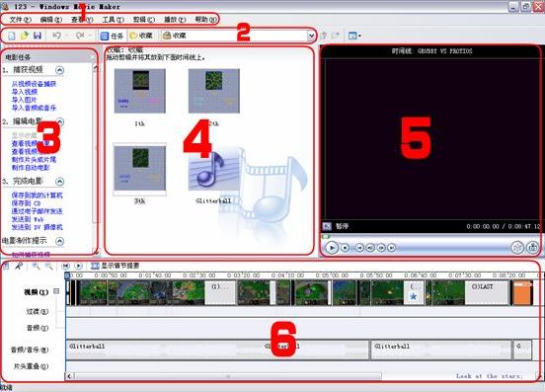The width and height of the screenshot is (545, 392).
Task: Click the 从视频设备捕获 link
Action: coord(34,84)
